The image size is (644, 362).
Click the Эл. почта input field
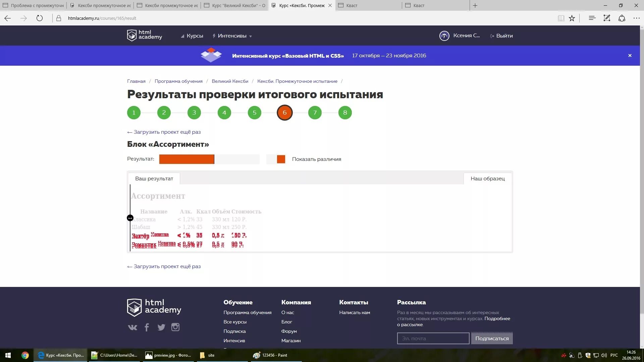(433, 339)
